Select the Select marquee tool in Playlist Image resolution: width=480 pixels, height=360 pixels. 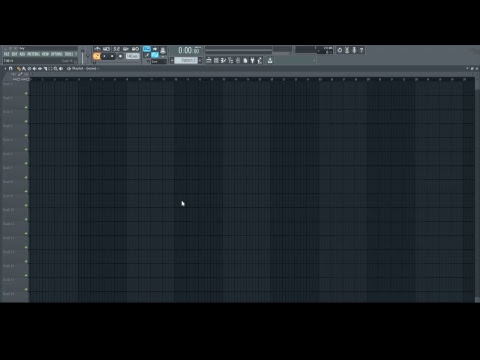(50, 68)
